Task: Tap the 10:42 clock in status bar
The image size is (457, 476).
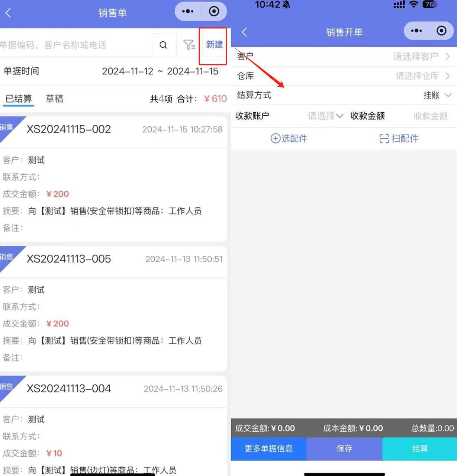Action: tap(267, 4)
